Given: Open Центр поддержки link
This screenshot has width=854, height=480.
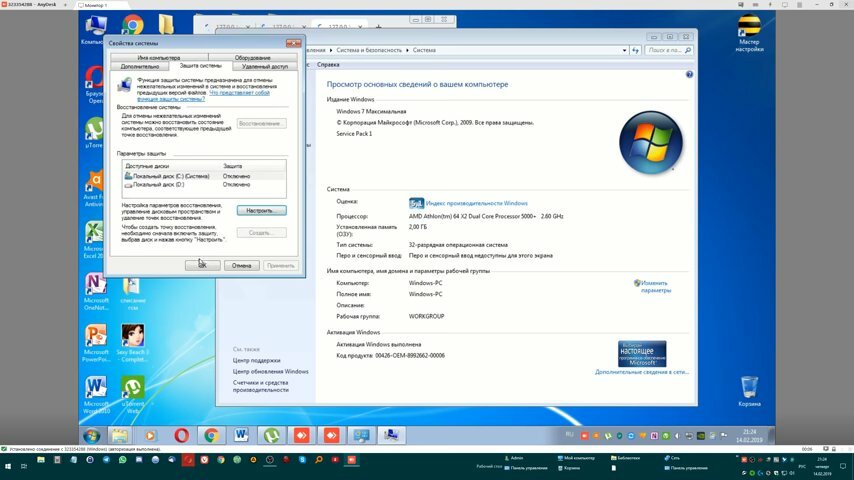Looking at the screenshot, I should (257, 360).
